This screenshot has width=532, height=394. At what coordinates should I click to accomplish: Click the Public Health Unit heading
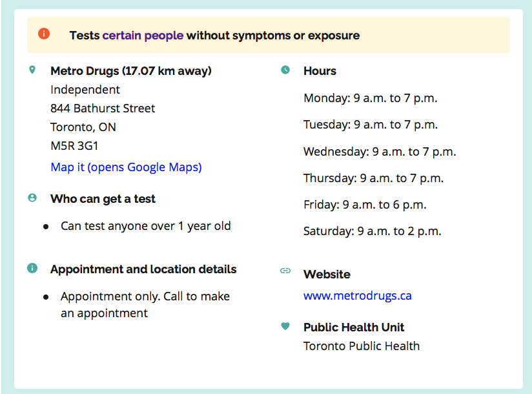point(354,327)
